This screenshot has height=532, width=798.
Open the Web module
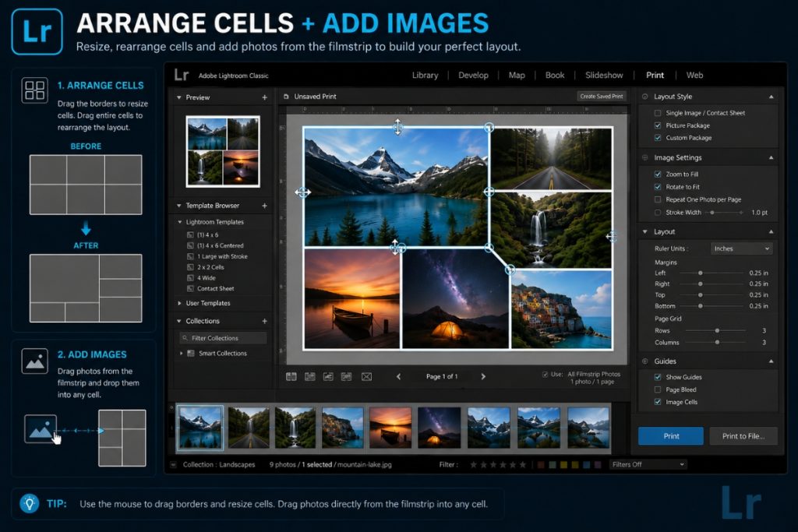click(x=694, y=75)
